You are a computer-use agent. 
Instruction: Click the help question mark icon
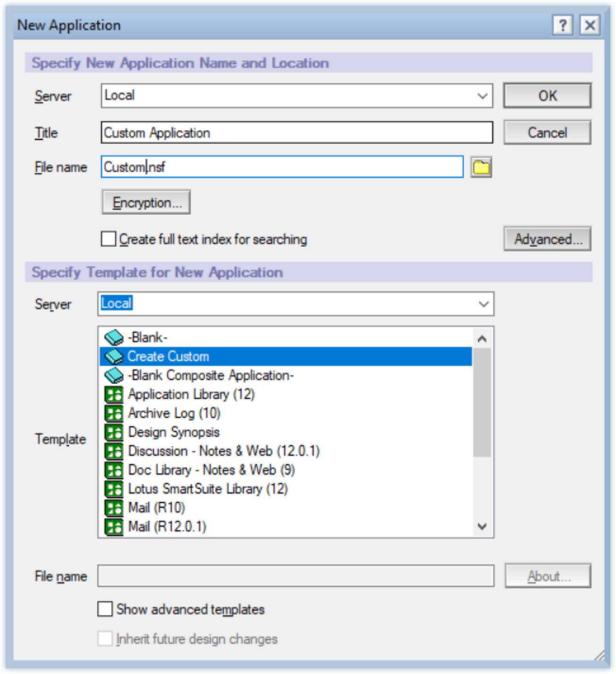click(562, 26)
